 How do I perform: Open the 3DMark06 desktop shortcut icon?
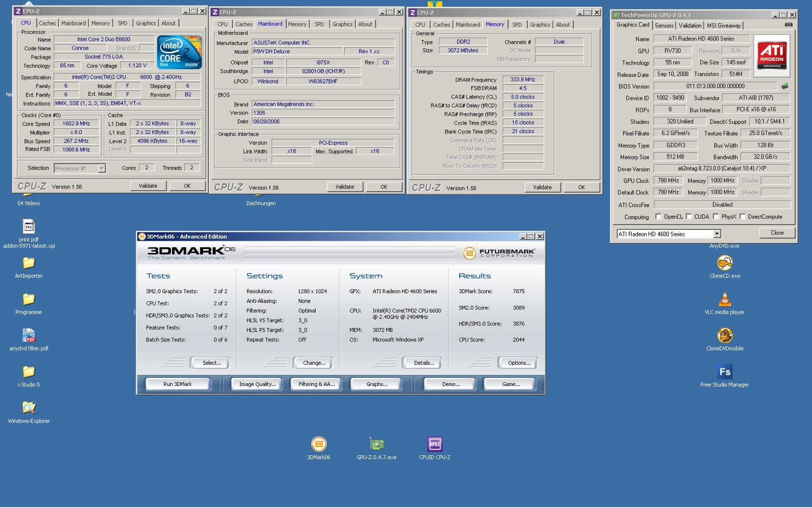[318, 444]
